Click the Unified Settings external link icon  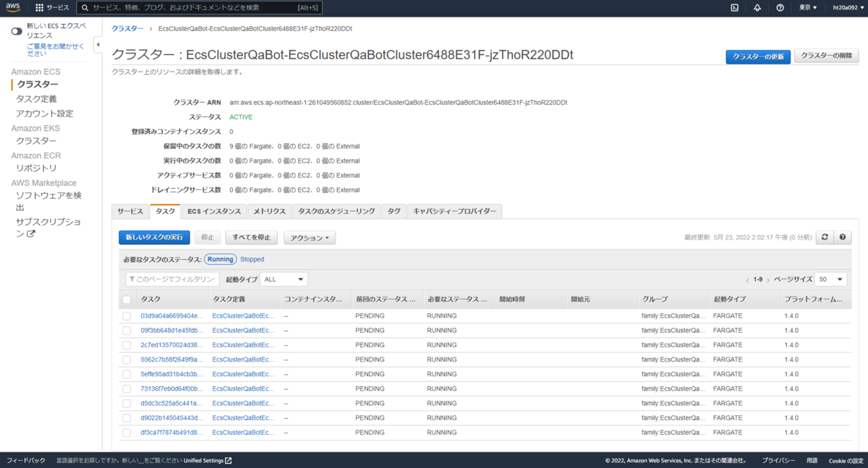click(229, 461)
